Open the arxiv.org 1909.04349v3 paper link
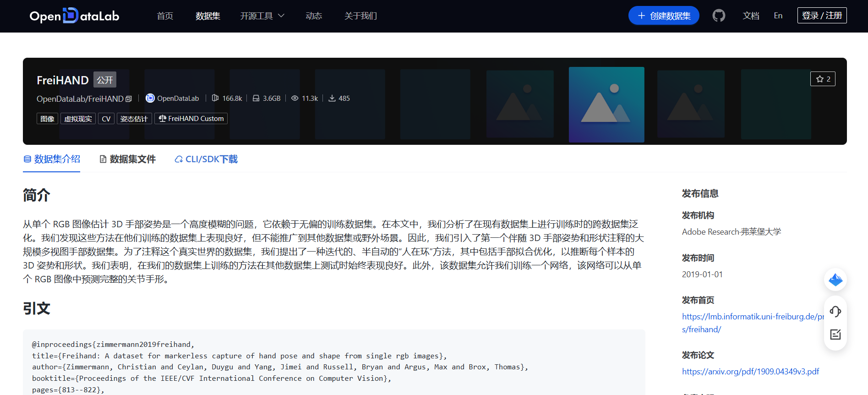Viewport: 868px width, 395px height. [x=750, y=372]
